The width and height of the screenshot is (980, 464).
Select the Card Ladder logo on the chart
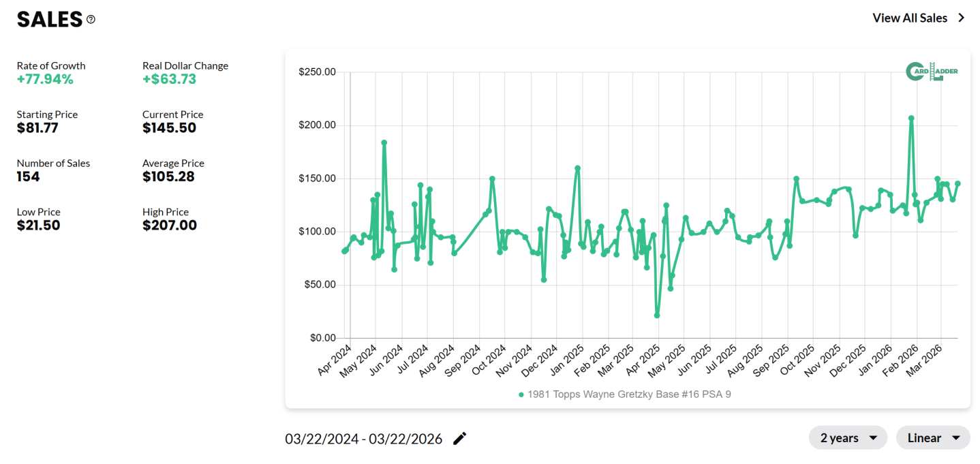(932, 71)
